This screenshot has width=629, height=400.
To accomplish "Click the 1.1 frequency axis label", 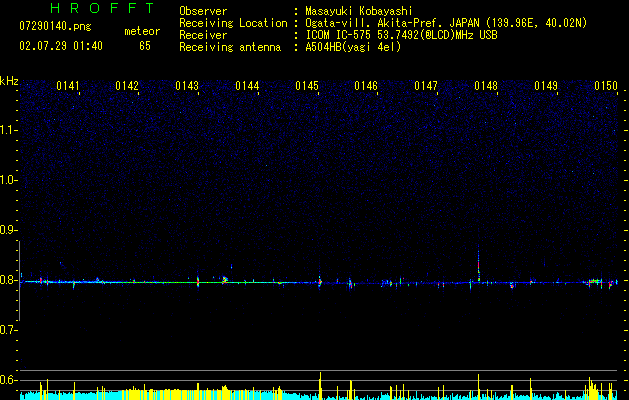I will (8, 130).
